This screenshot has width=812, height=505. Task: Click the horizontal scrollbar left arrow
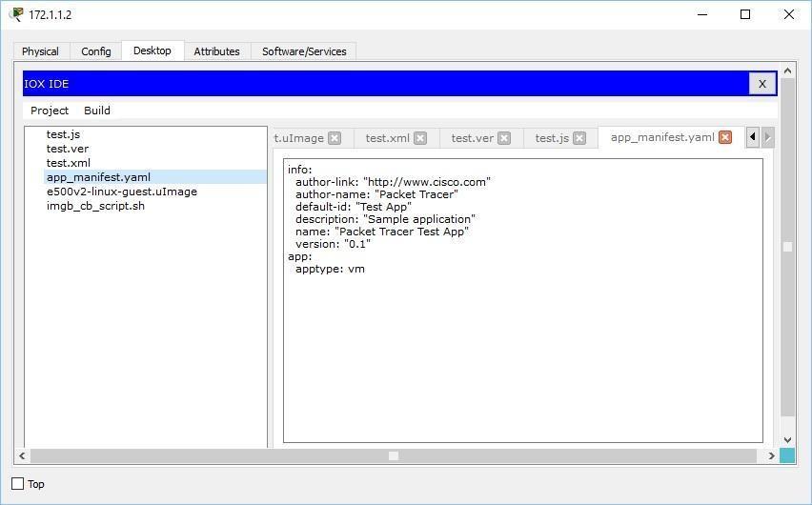tap(22, 455)
